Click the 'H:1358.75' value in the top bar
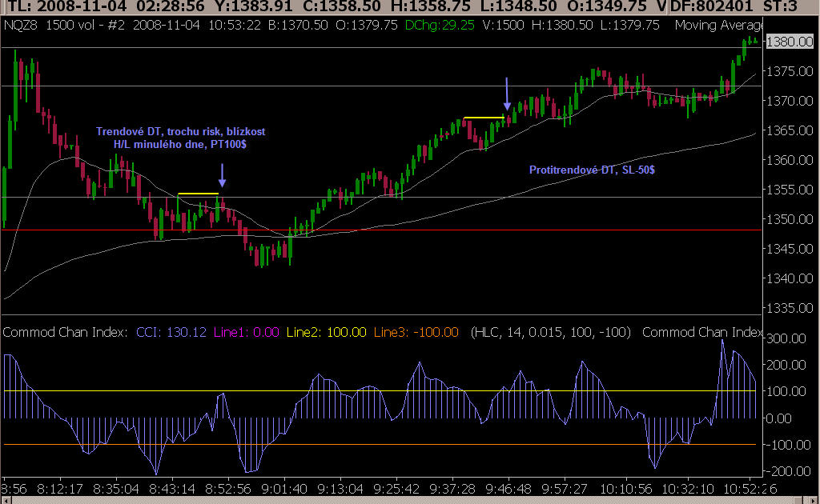The width and height of the screenshot is (820, 504). [x=430, y=6]
